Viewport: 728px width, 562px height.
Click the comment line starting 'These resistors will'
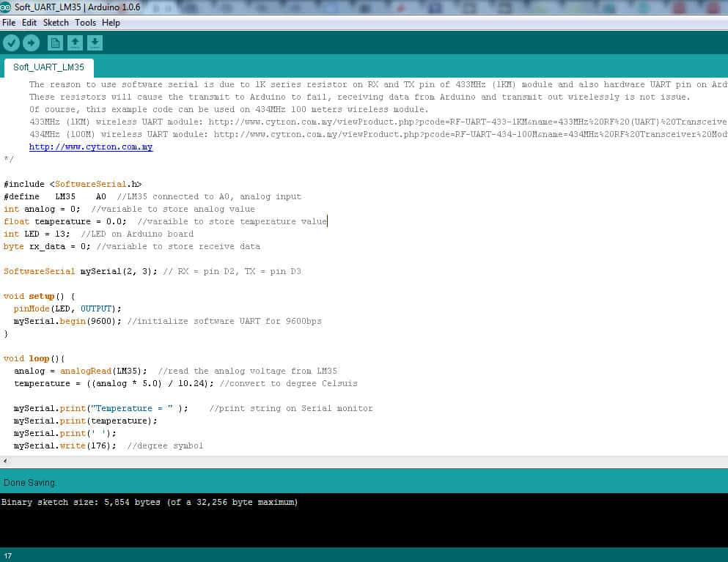click(x=360, y=97)
